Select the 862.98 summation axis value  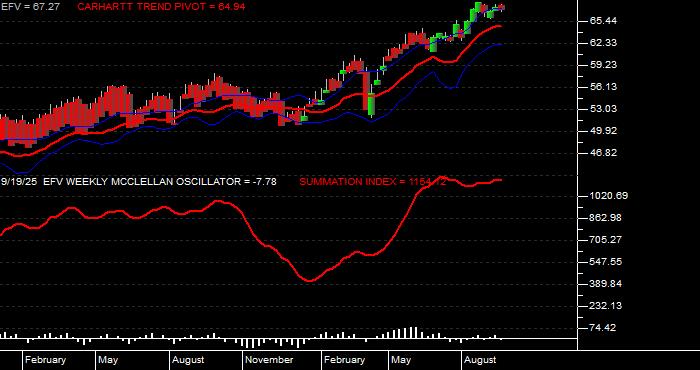(x=605, y=218)
